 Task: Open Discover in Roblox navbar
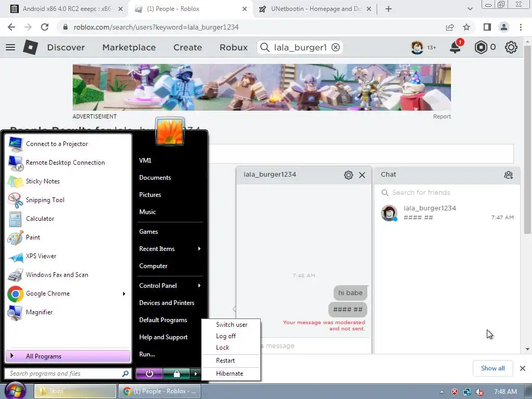coord(66,47)
